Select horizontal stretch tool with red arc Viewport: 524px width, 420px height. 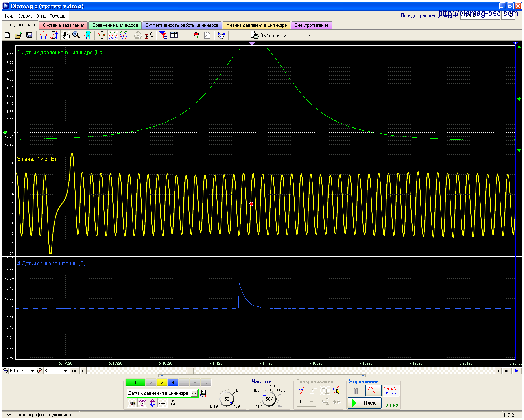44,35
